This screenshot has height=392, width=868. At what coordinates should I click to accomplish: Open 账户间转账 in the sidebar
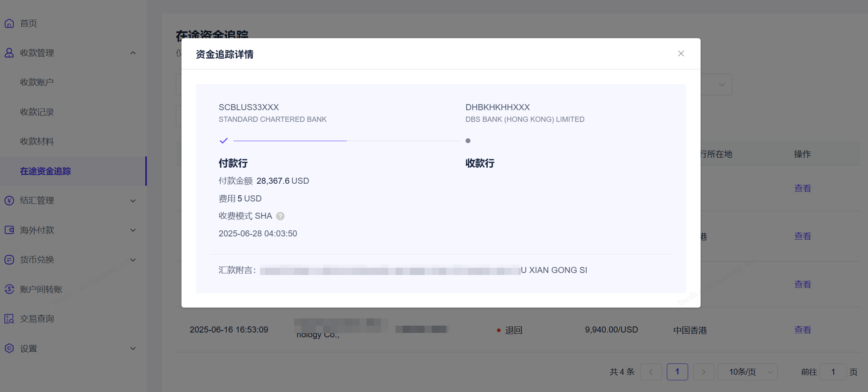point(41,289)
